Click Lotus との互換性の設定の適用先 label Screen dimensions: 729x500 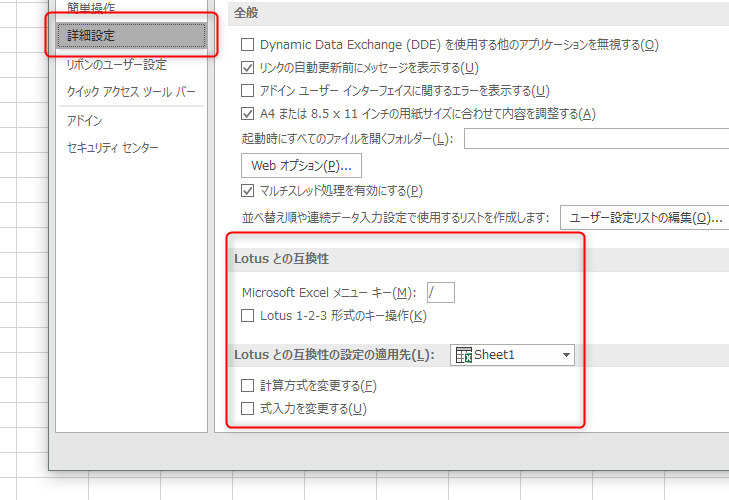(x=334, y=355)
